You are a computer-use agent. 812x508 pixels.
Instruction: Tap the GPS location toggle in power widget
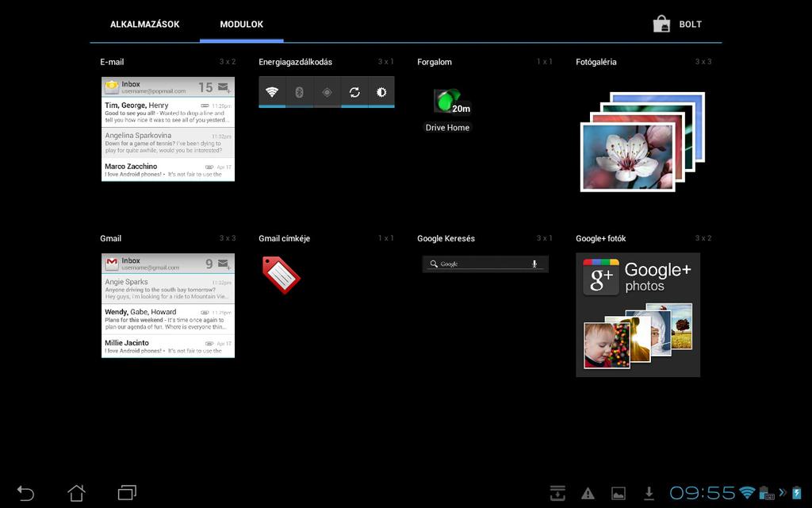coord(327,92)
